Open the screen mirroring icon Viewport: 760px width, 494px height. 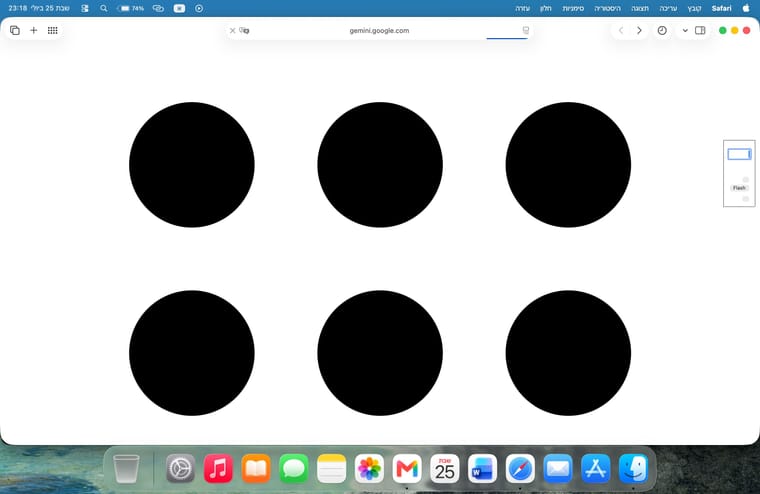(158, 8)
